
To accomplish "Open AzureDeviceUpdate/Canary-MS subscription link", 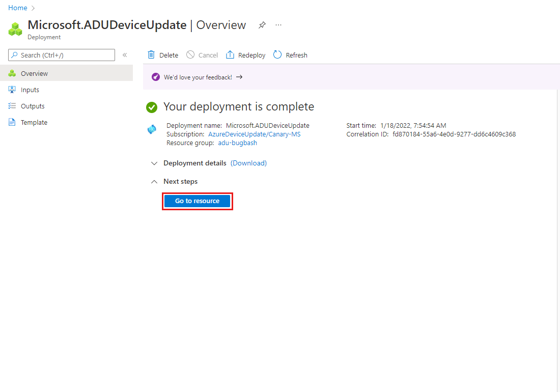I will (x=254, y=134).
